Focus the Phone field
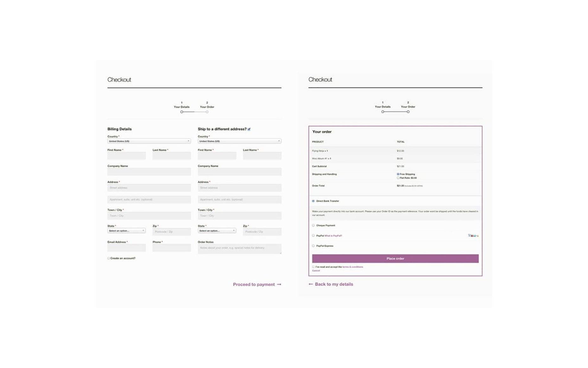 click(x=171, y=248)
